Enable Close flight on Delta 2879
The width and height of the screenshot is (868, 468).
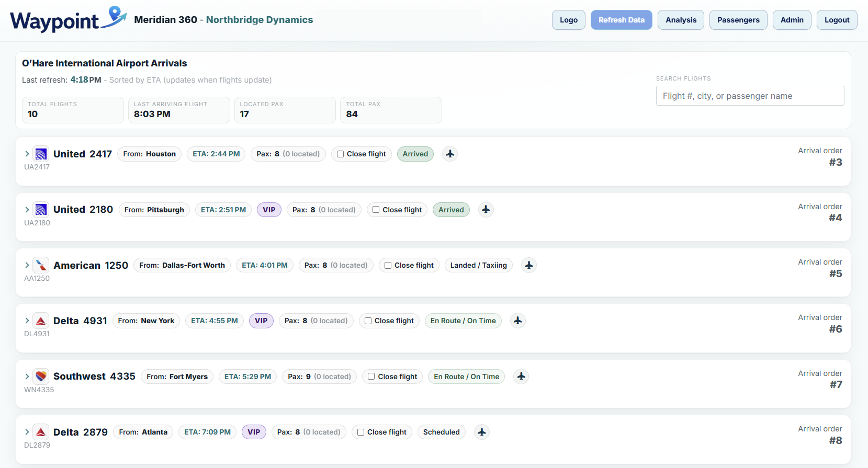[361, 432]
